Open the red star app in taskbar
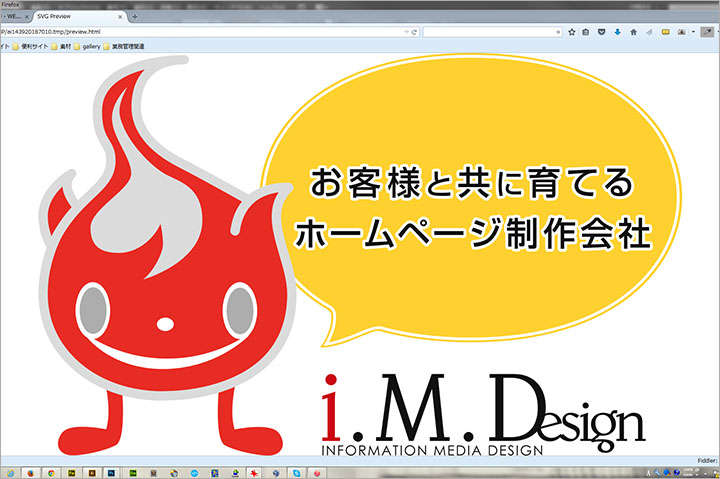The width and height of the screenshot is (720, 479). (x=254, y=473)
